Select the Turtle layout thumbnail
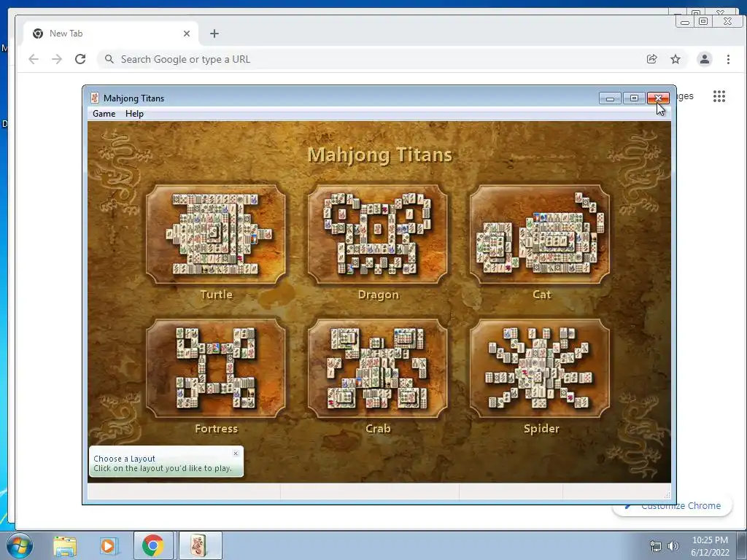 coord(216,235)
